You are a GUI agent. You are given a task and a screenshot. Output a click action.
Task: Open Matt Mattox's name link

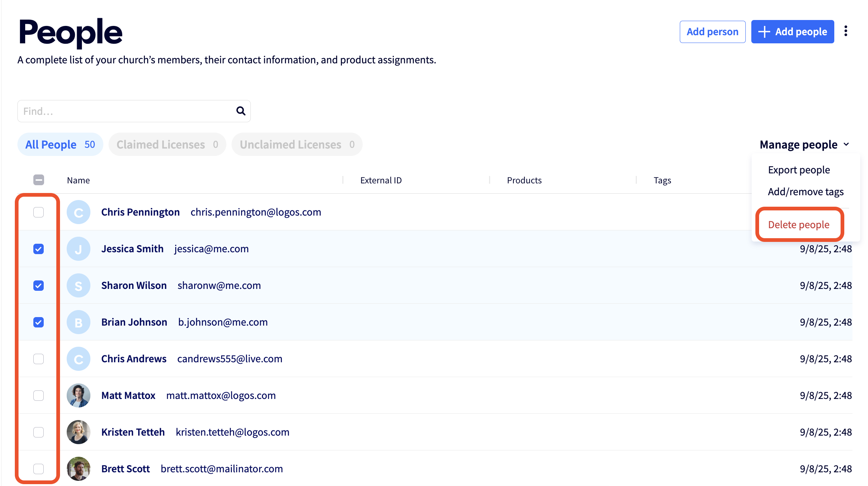[128, 396]
